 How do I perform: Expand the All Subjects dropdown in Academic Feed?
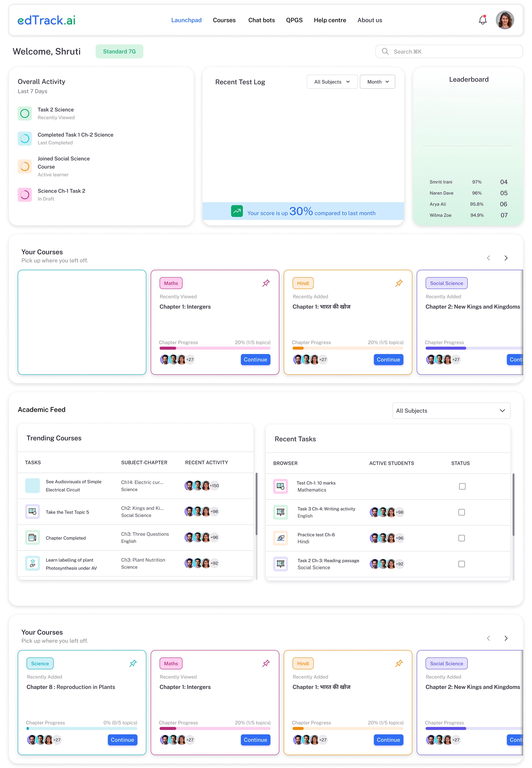(451, 410)
